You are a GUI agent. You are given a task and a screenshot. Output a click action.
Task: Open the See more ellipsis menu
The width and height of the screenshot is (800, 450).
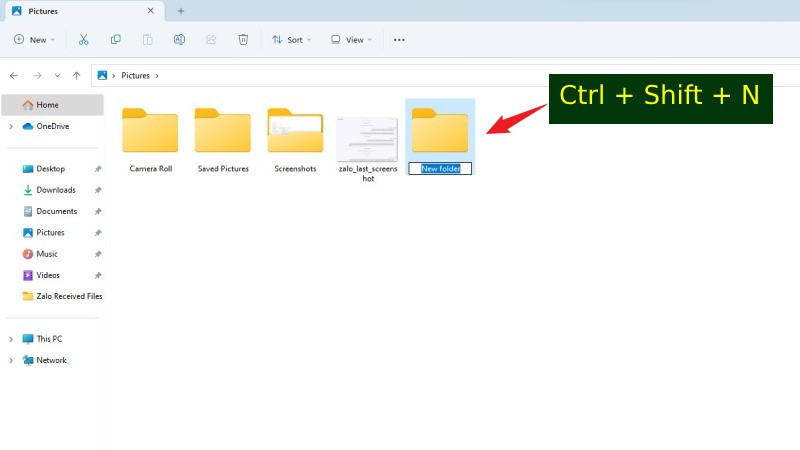pos(399,40)
